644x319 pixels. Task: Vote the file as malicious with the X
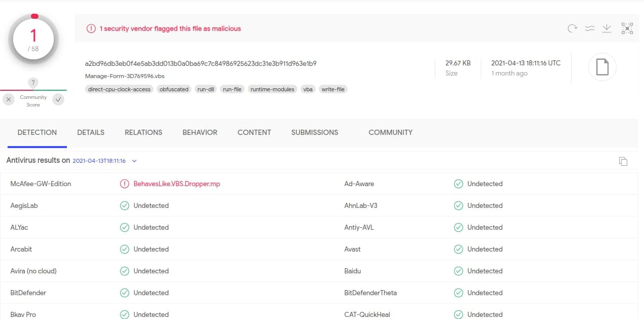8,99
